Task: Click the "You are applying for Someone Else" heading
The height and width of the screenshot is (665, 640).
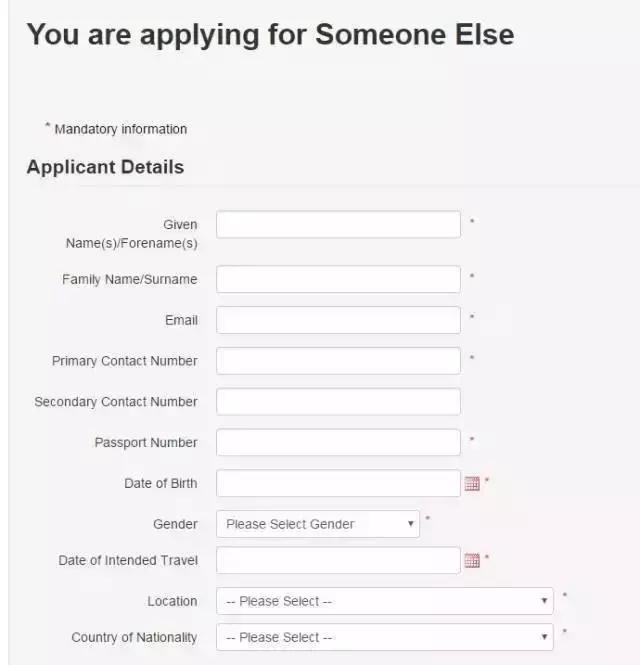Action: pyautogui.click(x=270, y=35)
